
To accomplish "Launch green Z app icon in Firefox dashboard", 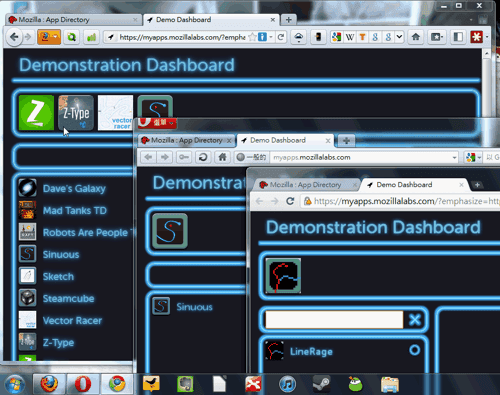I will (x=36, y=113).
